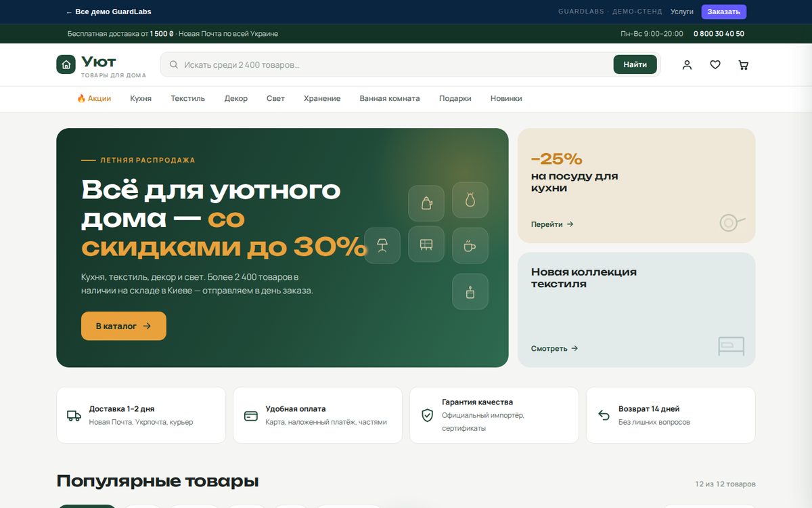
Task: Follow the Перейти link on kitchen promo
Action: tap(552, 224)
